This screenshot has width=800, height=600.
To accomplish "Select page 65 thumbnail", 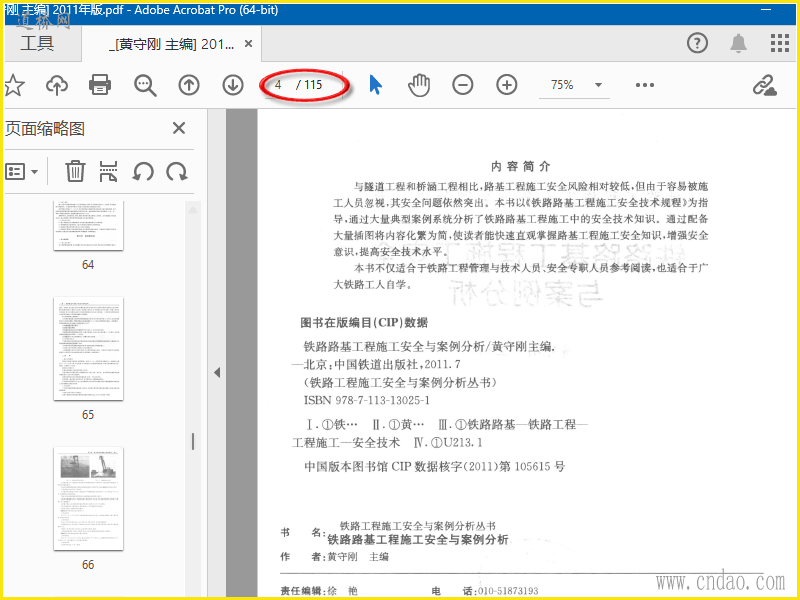I will (88, 348).
